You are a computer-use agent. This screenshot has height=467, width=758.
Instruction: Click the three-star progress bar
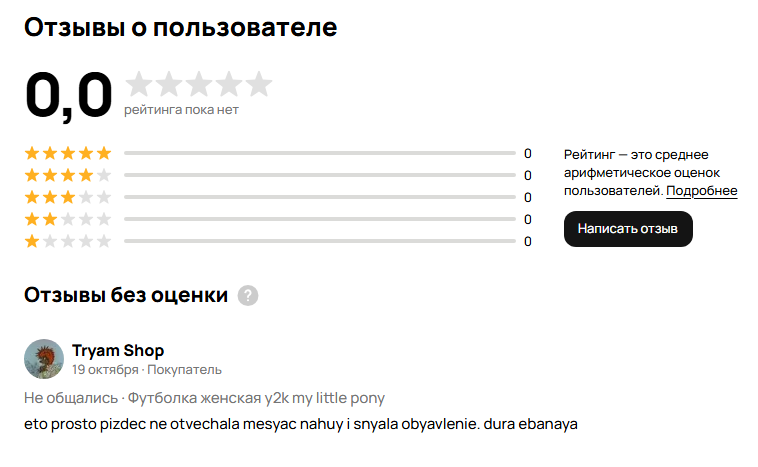pyautogui.click(x=319, y=198)
